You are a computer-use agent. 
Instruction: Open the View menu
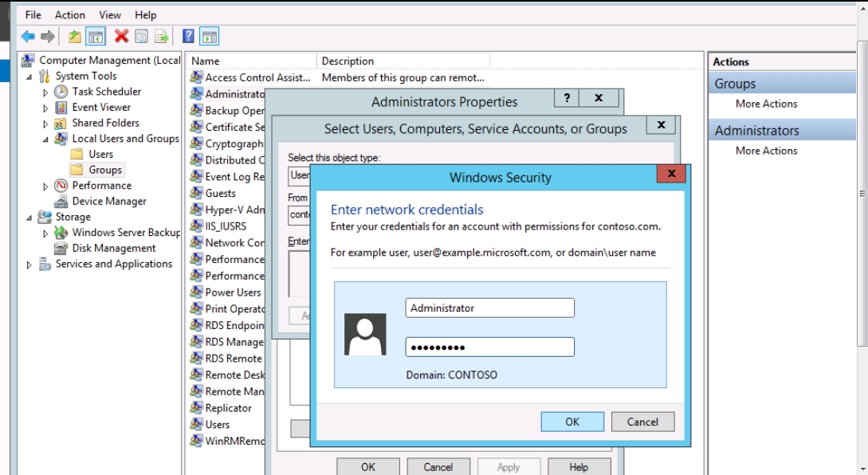tap(110, 15)
